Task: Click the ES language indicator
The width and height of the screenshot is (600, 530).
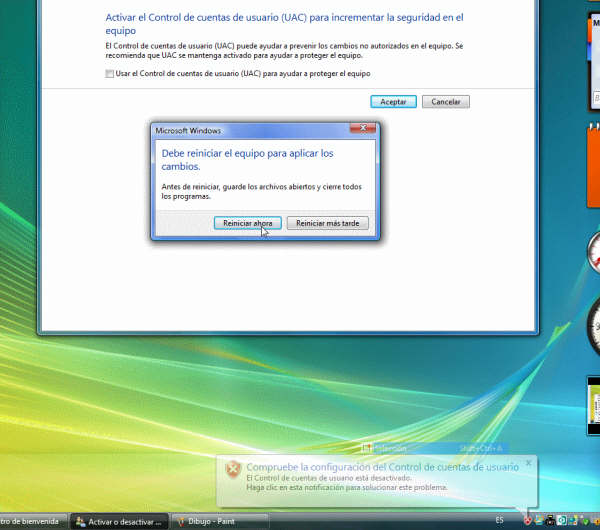Action: (499, 520)
